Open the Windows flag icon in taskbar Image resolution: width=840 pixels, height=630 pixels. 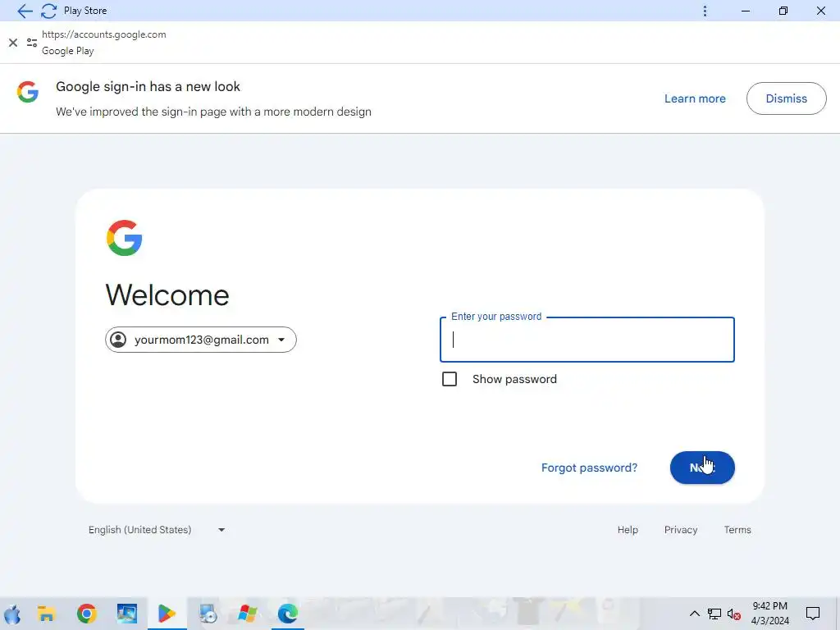pyautogui.click(x=248, y=614)
